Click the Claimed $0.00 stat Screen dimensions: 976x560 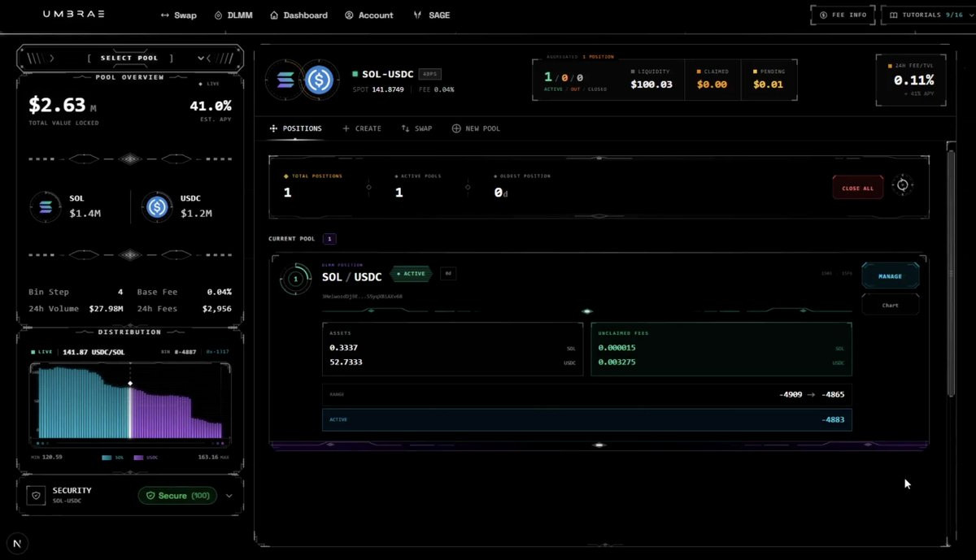(712, 79)
